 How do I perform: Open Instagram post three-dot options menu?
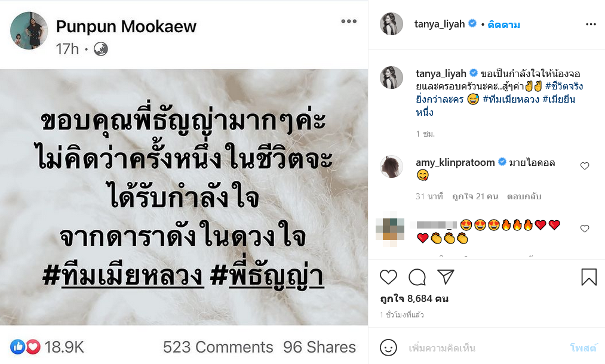591,24
